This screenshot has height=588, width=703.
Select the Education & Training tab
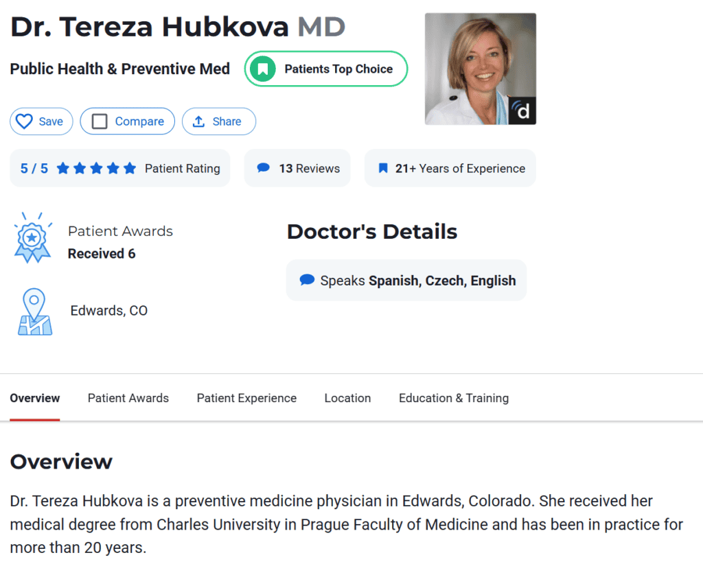(x=454, y=398)
